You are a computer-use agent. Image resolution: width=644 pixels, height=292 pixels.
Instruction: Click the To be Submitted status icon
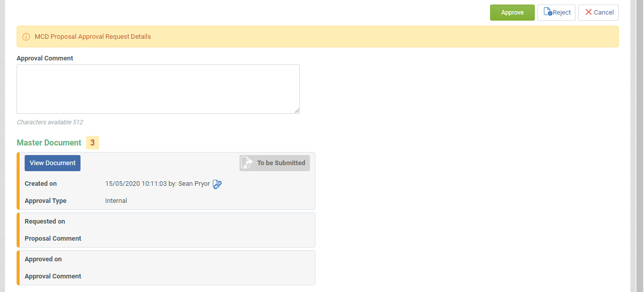(247, 163)
